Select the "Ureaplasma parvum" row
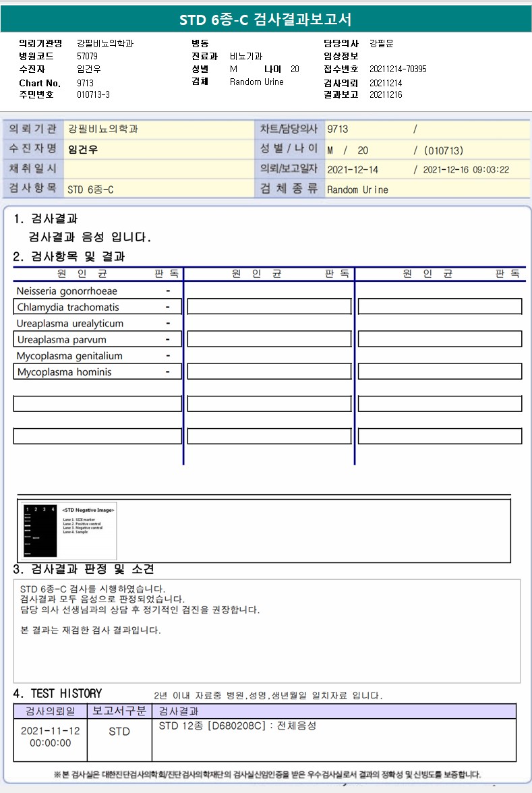 point(98,339)
